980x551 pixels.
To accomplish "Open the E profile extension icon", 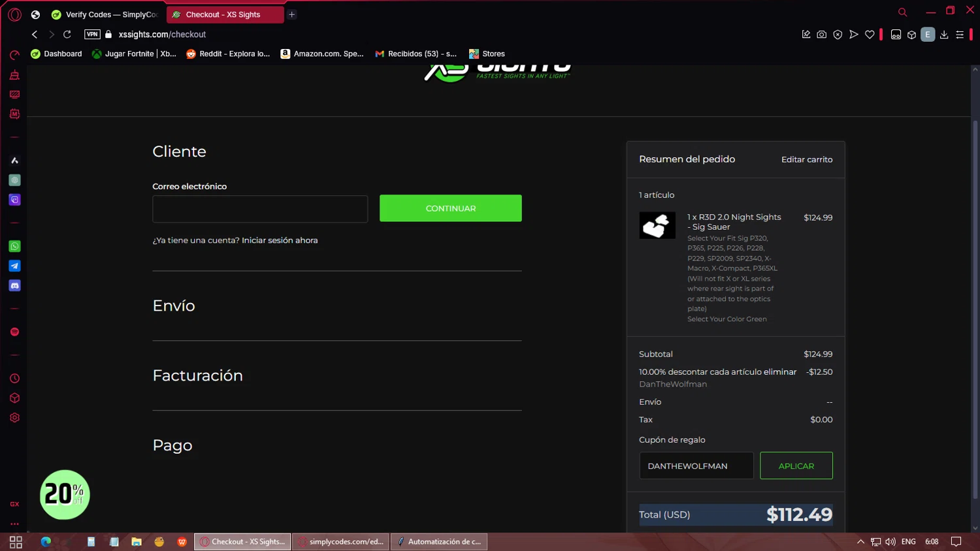I will [928, 35].
